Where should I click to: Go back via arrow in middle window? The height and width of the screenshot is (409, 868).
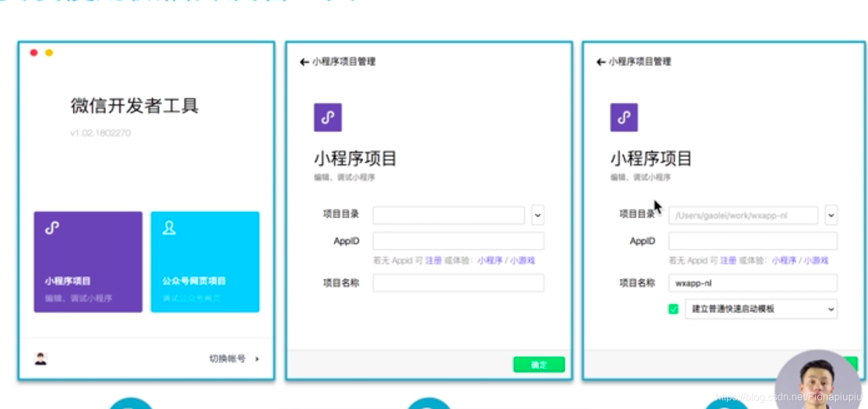(304, 62)
